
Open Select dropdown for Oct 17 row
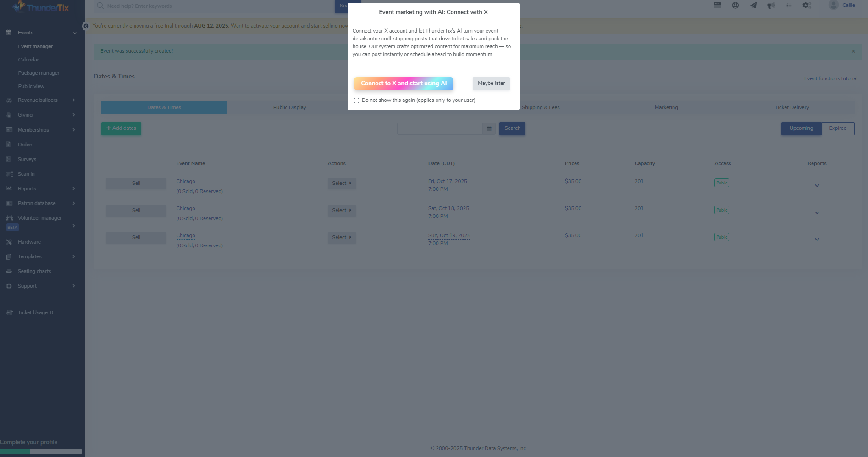[342, 184]
